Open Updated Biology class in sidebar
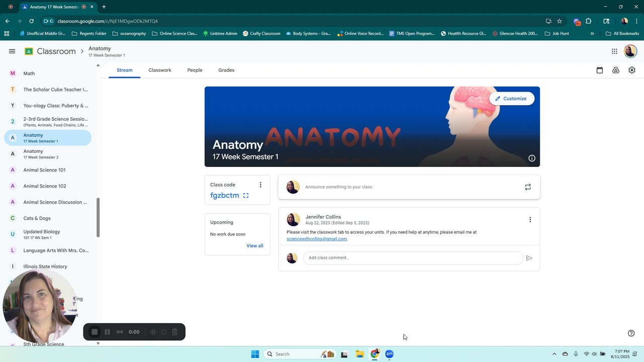The width and height of the screenshot is (644, 362). point(48,234)
